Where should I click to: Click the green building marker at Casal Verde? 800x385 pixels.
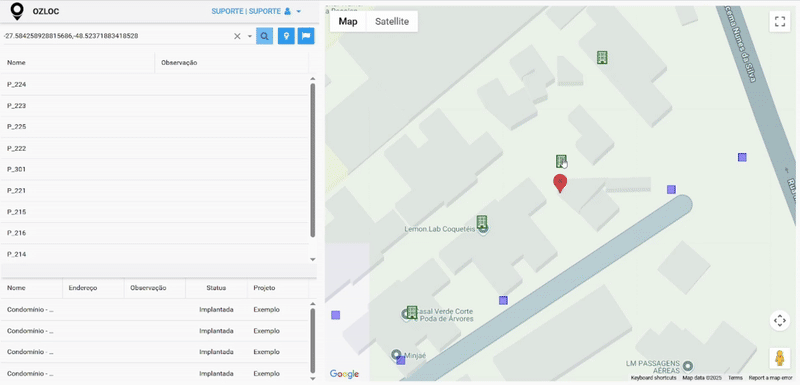coord(412,312)
